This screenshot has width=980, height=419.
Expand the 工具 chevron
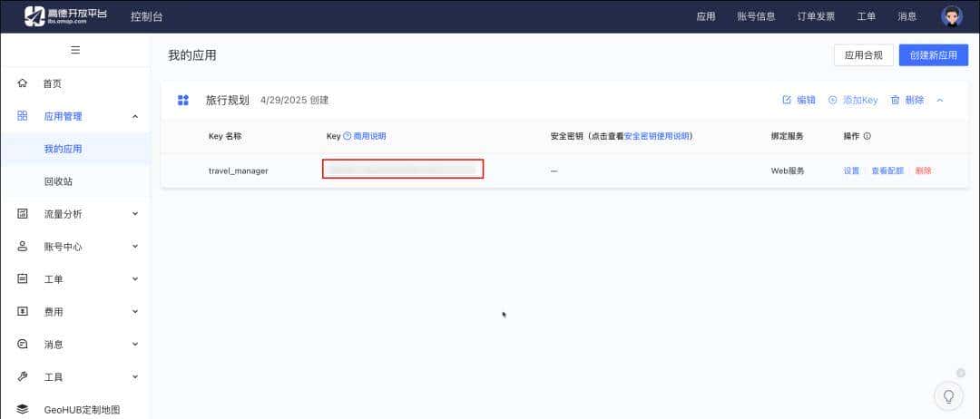(135, 376)
